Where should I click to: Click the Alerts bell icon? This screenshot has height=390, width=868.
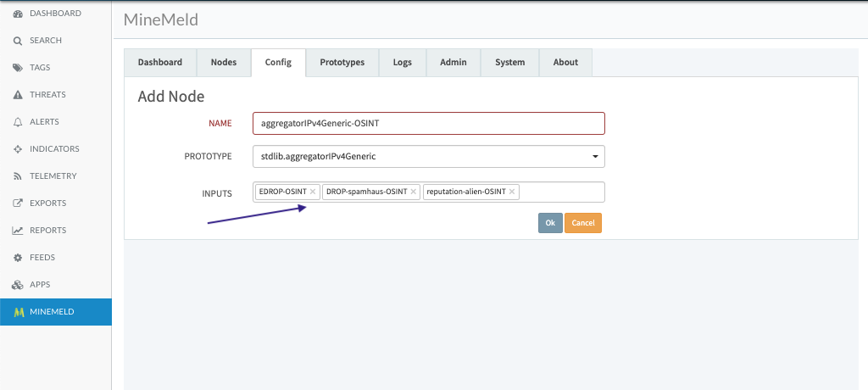coord(18,122)
